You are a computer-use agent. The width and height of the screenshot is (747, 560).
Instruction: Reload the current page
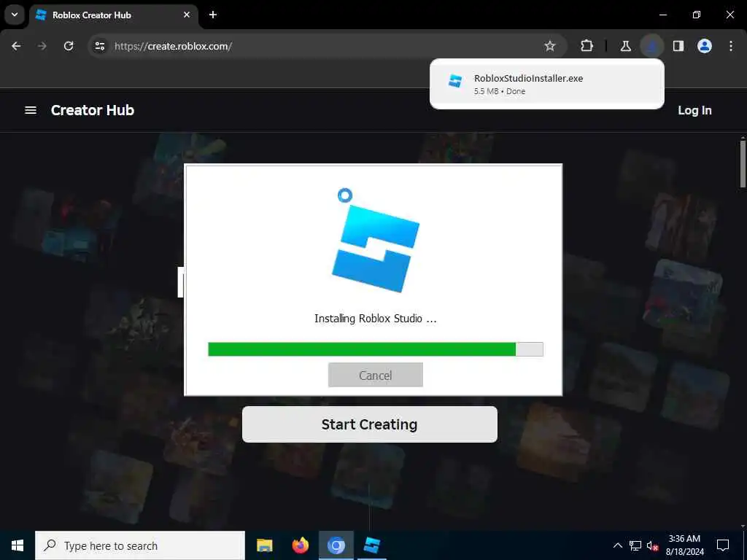tap(69, 46)
